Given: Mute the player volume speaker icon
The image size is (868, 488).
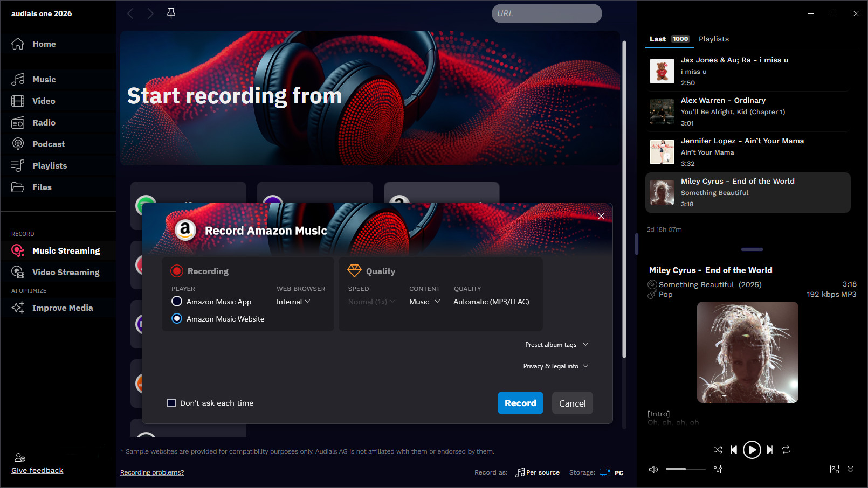Looking at the screenshot, I should click(653, 469).
